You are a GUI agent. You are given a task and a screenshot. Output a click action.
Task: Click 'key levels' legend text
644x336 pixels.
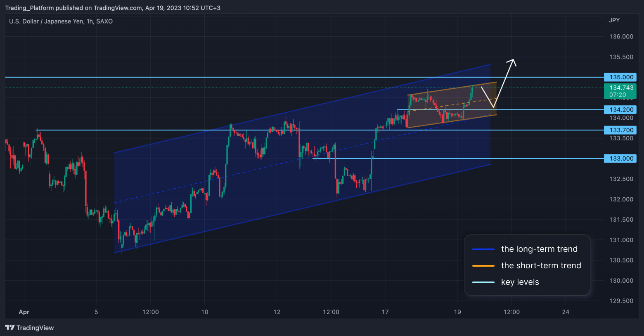pos(520,282)
